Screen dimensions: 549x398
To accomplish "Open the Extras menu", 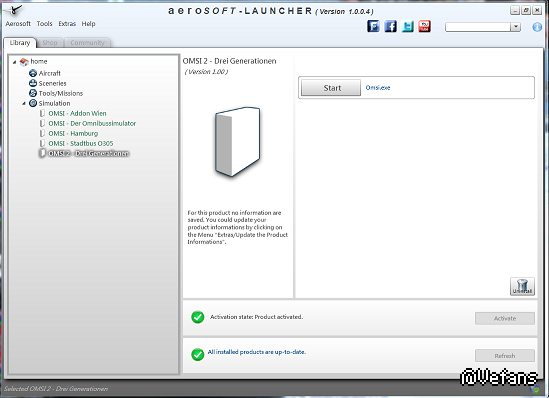I will click(67, 24).
